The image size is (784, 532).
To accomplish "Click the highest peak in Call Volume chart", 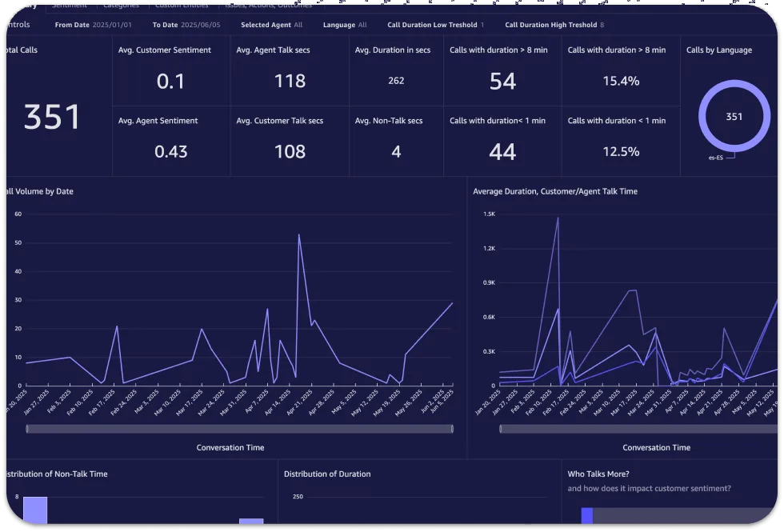I will pyautogui.click(x=298, y=235).
